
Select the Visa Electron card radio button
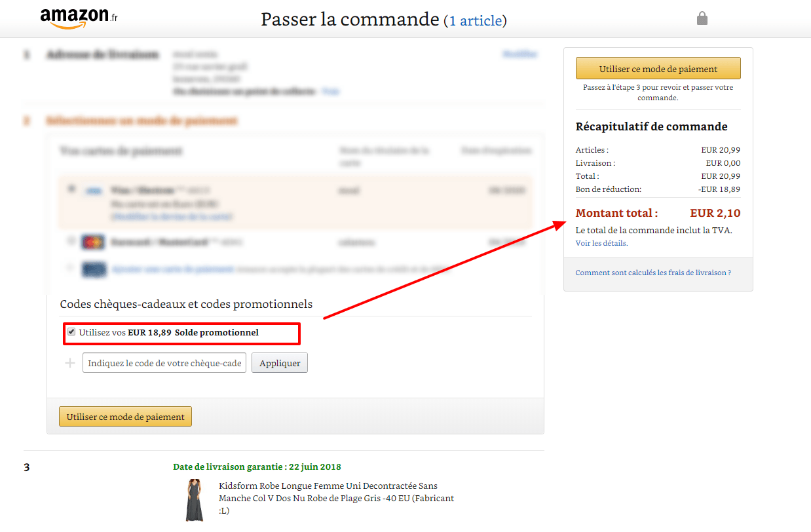pyautogui.click(x=71, y=188)
